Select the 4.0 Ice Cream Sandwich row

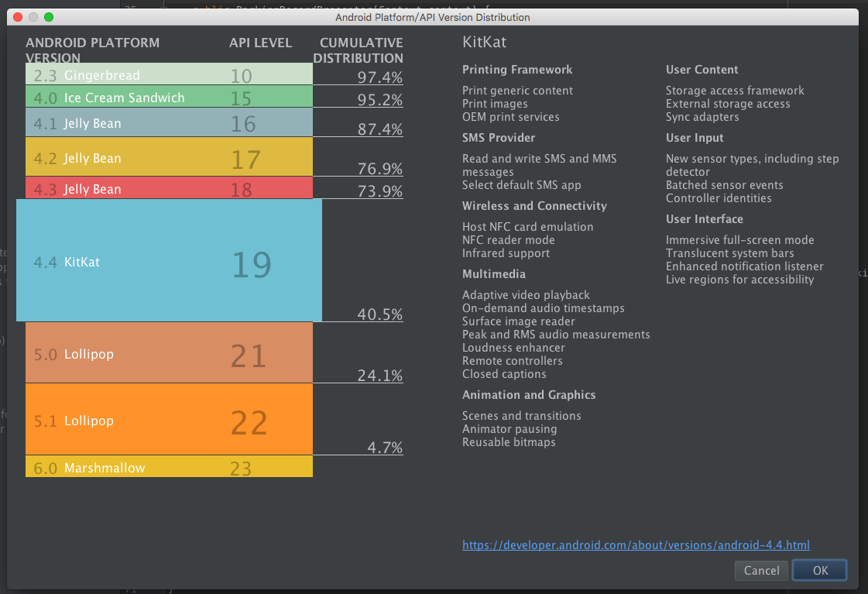coord(169,96)
